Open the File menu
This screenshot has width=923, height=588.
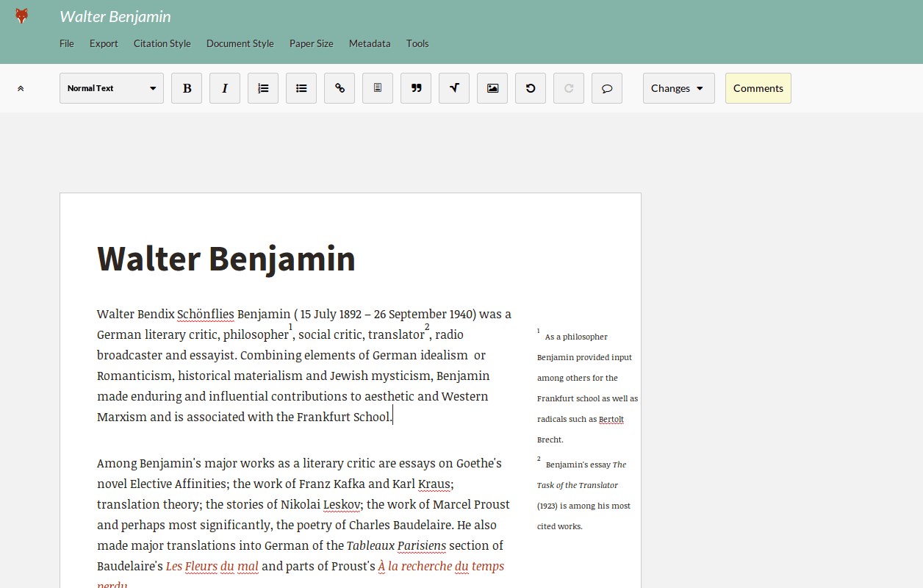click(67, 43)
